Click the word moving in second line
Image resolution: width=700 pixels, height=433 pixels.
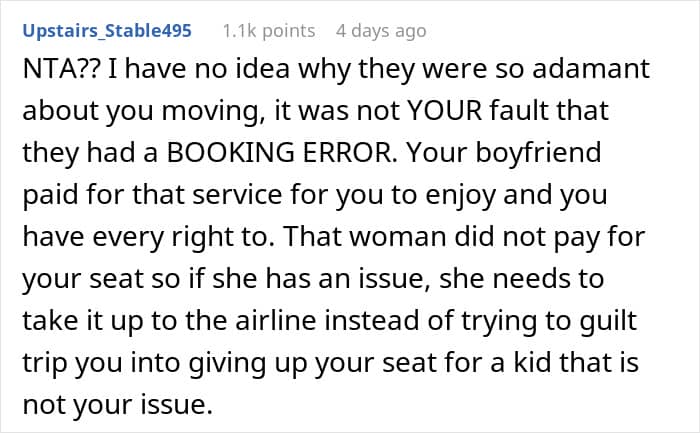[x=210, y=112]
